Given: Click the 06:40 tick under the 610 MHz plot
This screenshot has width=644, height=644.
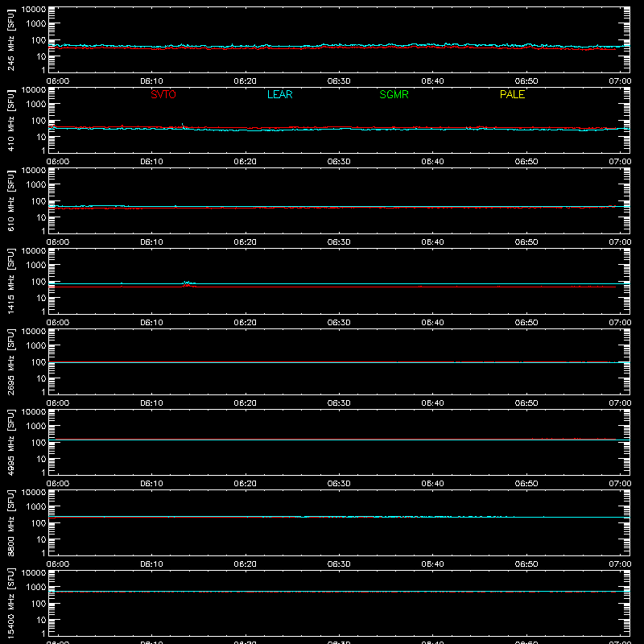Looking at the screenshot, I should (x=432, y=242).
